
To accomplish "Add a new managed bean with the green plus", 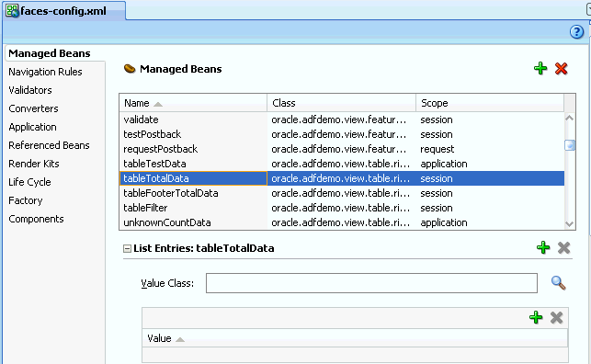I will (540, 69).
